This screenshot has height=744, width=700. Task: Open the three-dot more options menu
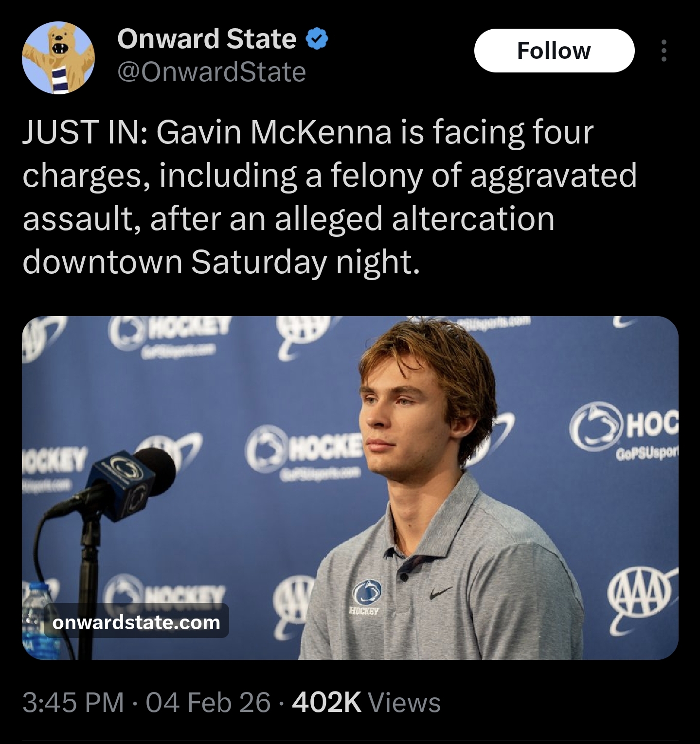(664, 51)
